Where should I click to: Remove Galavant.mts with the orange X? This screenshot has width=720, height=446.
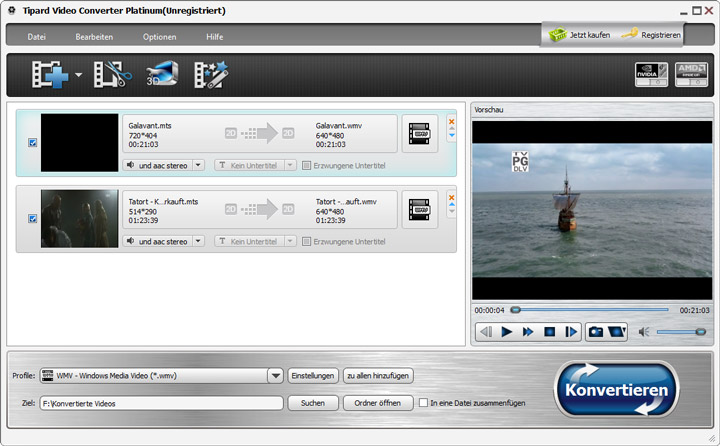(x=451, y=122)
